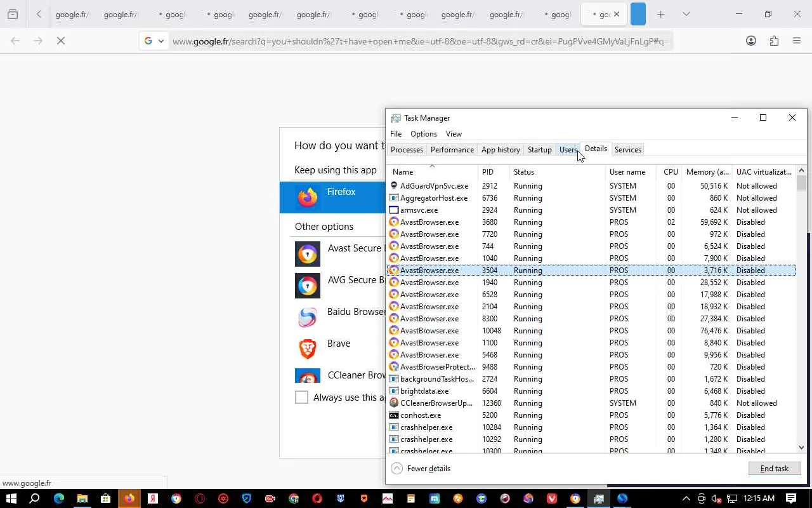This screenshot has width=812, height=508.
Task: Select AvastBrowser.exe with PID 10048
Action: (x=591, y=331)
